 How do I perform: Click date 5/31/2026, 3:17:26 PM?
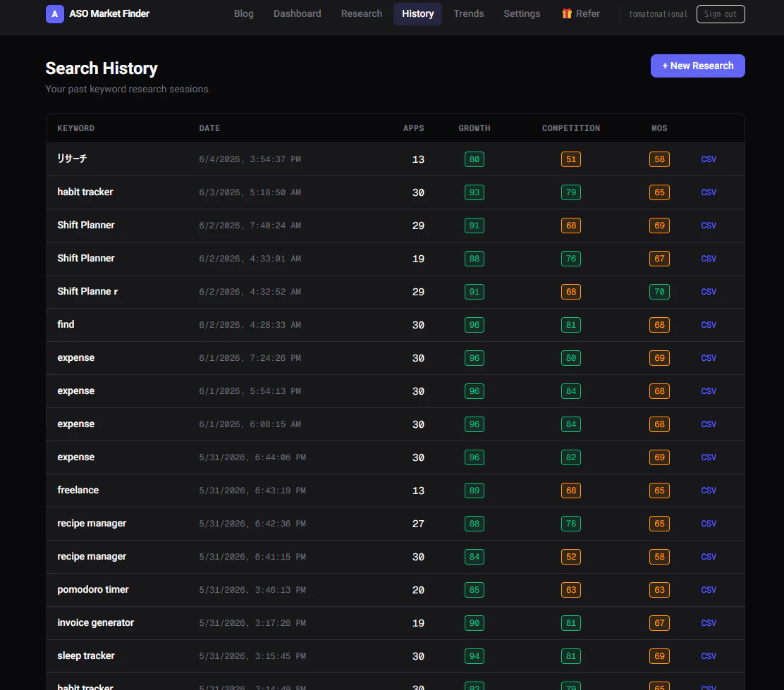click(x=252, y=623)
